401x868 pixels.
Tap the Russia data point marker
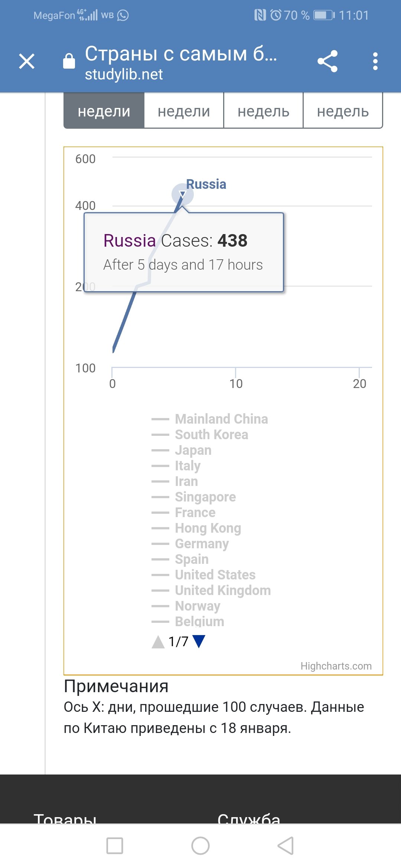pyautogui.click(x=182, y=194)
